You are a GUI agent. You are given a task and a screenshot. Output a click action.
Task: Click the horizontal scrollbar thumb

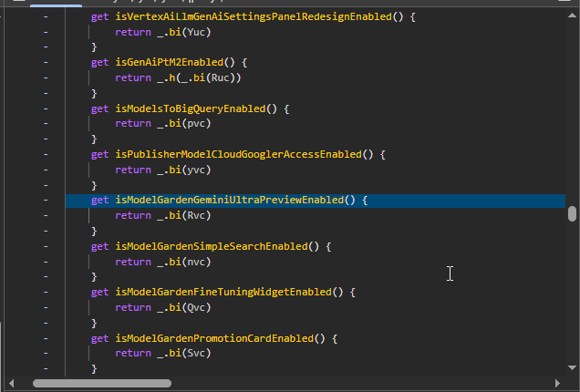[102, 383]
